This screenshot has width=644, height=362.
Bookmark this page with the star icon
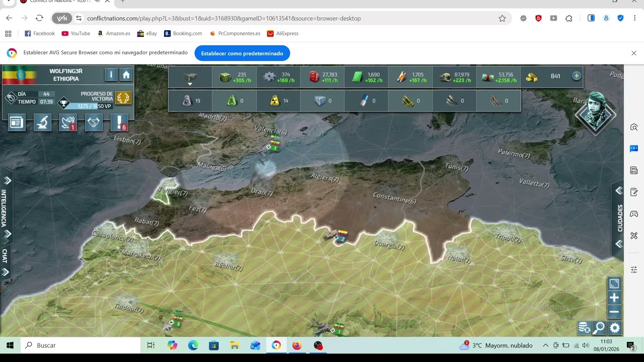point(502,18)
